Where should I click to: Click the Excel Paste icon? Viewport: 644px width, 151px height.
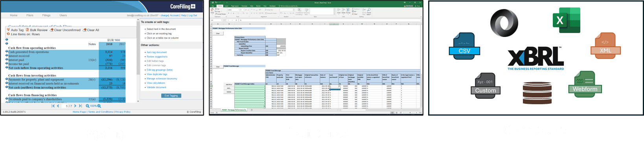click(x=213, y=10)
